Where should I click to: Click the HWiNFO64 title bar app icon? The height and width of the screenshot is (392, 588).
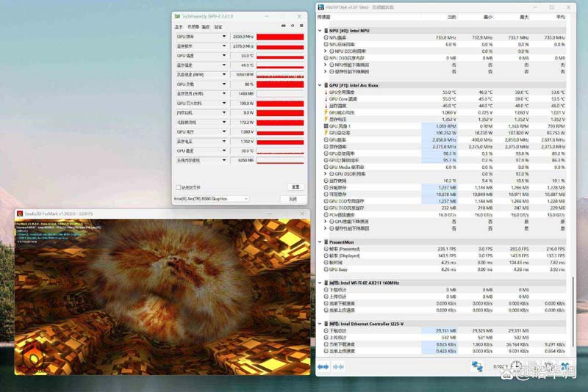tap(321, 7)
